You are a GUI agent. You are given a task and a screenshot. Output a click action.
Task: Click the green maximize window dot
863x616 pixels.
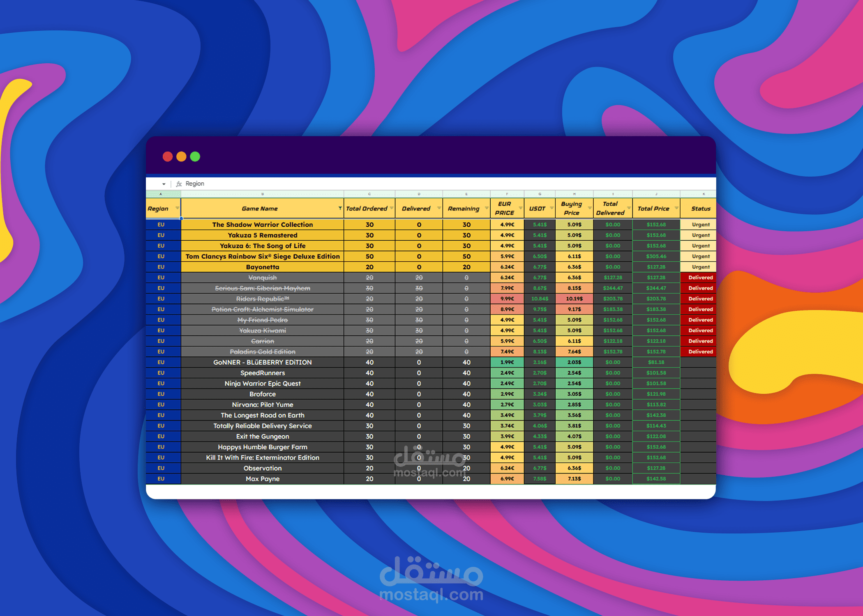tap(195, 156)
